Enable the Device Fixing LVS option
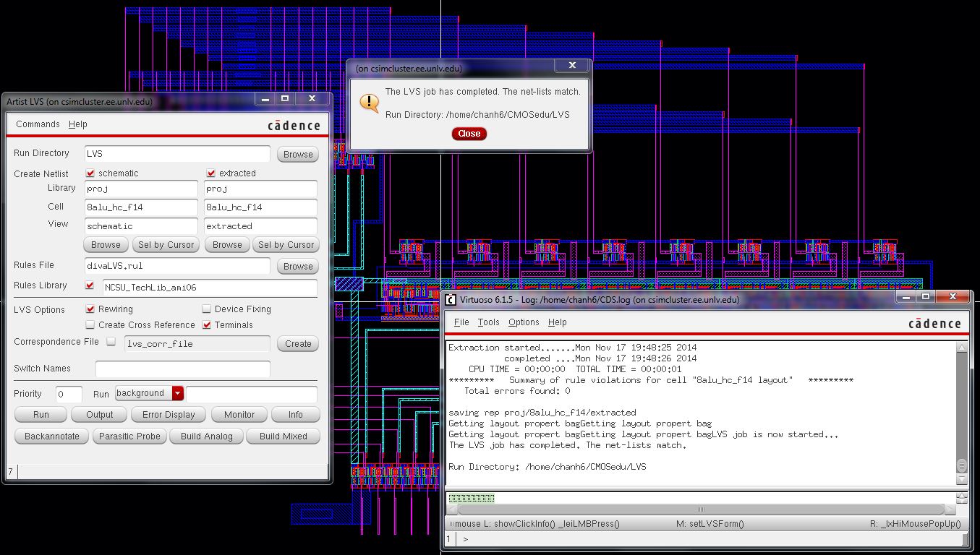980x555 pixels. 208,309
